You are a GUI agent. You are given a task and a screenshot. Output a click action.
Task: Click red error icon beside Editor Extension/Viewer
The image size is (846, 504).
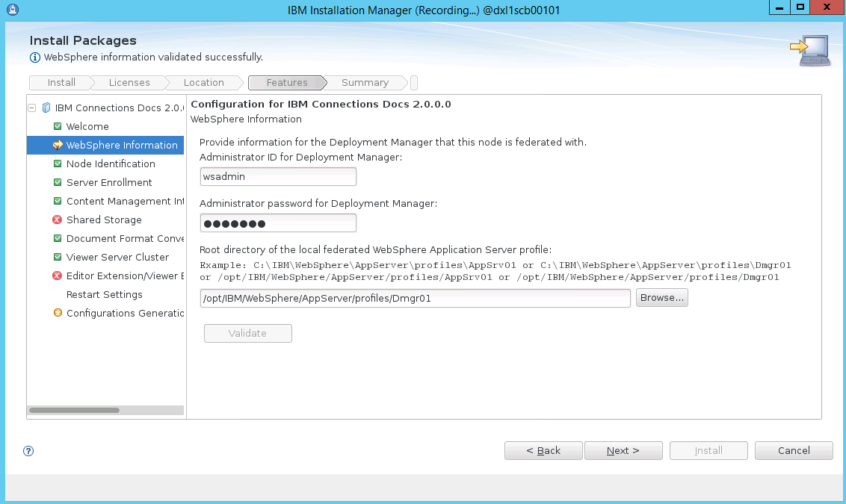58,276
